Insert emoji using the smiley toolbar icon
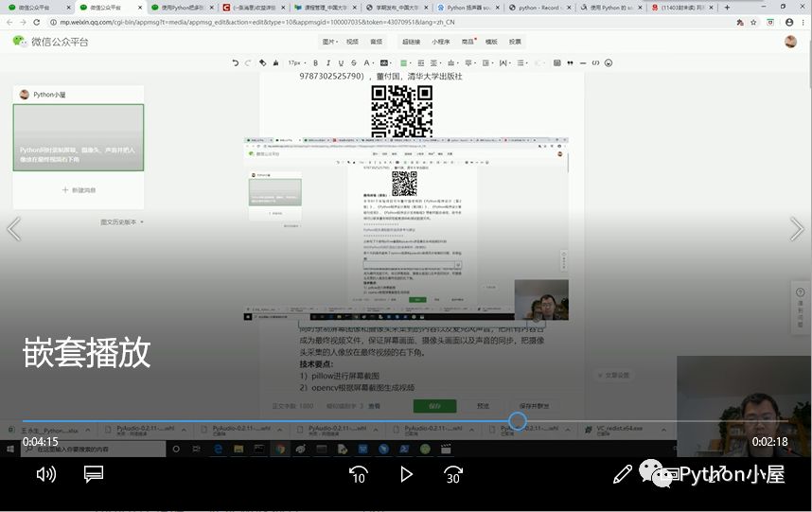 (x=609, y=62)
